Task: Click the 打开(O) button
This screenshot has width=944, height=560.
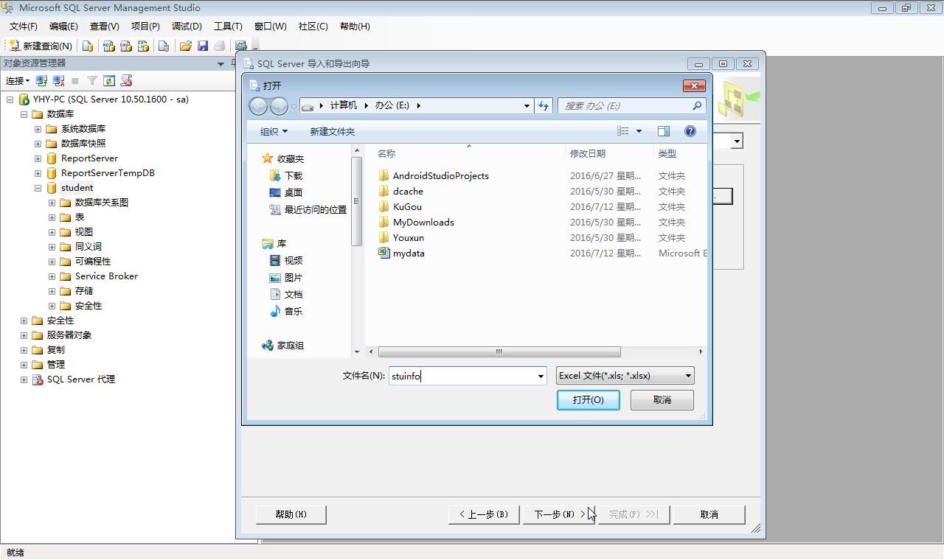Action: click(x=588, y=400)
